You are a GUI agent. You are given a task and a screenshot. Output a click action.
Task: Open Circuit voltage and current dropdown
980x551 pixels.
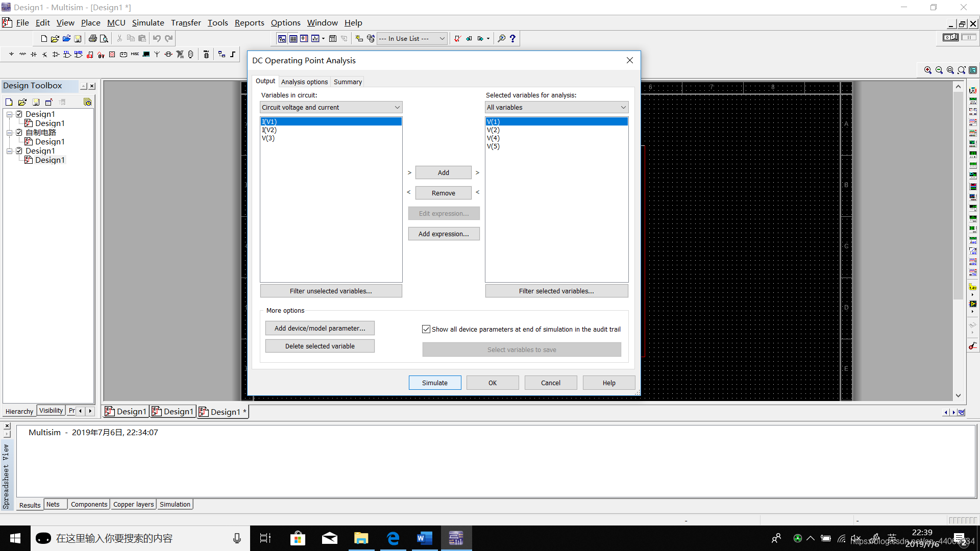click(x=331, y=107)
